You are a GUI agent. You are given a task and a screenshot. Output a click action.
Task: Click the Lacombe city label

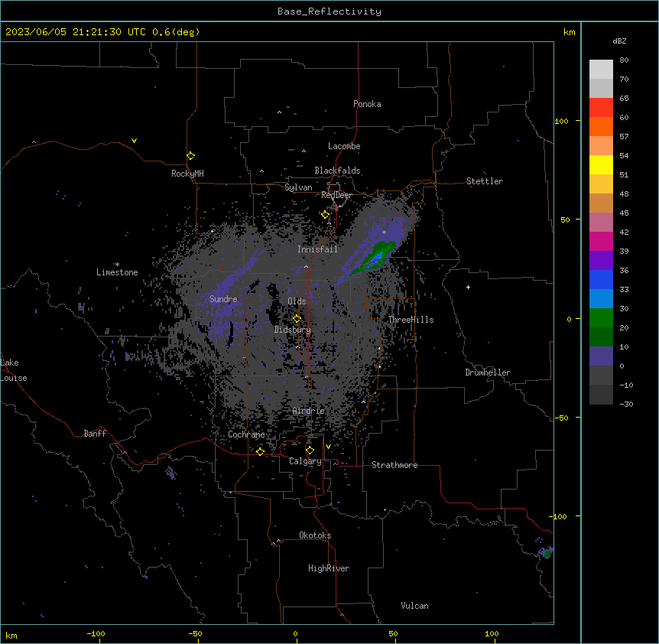344,146
